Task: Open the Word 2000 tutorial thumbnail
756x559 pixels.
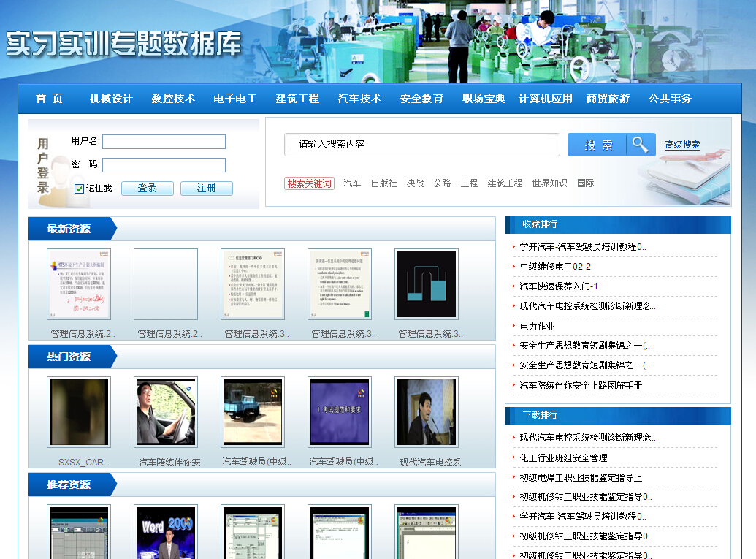Action: pyautogui.click(x=166, y=533)
